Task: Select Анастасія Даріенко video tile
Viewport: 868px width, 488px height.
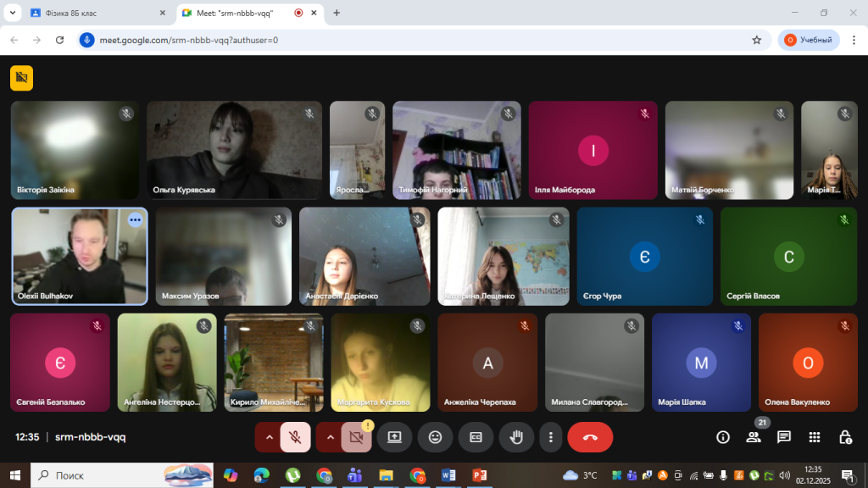Action: [x=364, y=256]
